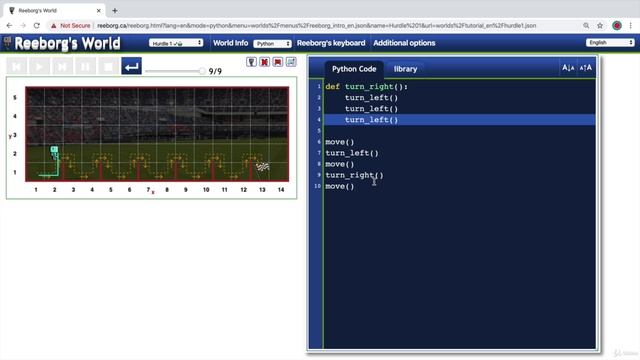Decrease the editor font size
Screen dimensions: 640x360
(x=568, y=68)
